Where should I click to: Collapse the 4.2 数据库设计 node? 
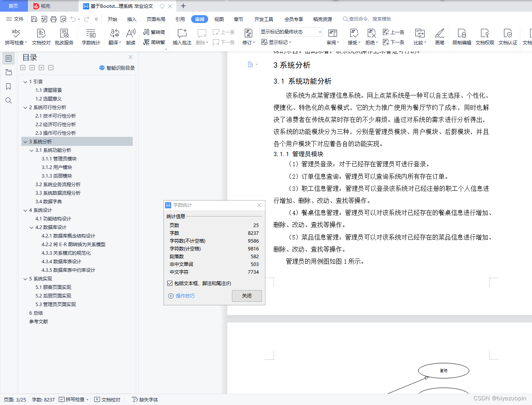(x=32, y=227)
